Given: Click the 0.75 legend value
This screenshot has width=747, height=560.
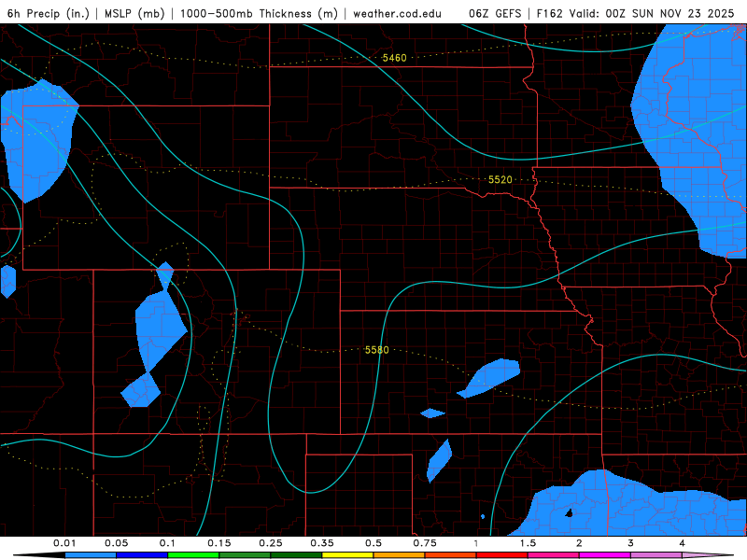Looking at the screenshot, I should [425, 543].
